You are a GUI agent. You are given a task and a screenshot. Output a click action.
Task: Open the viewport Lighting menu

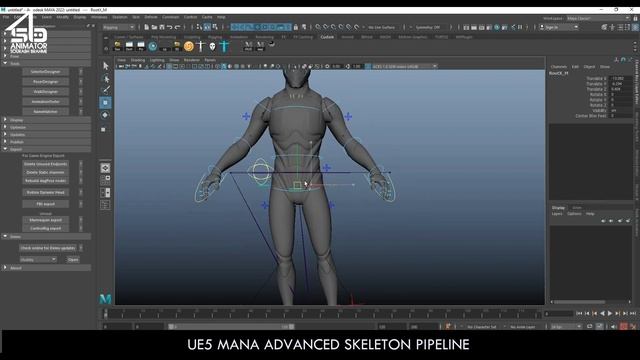point(157,60)
